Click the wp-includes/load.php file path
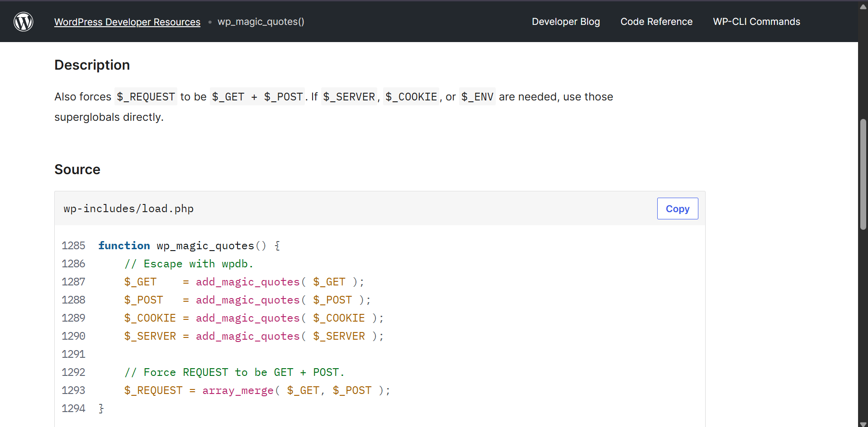 pos(128,209)
